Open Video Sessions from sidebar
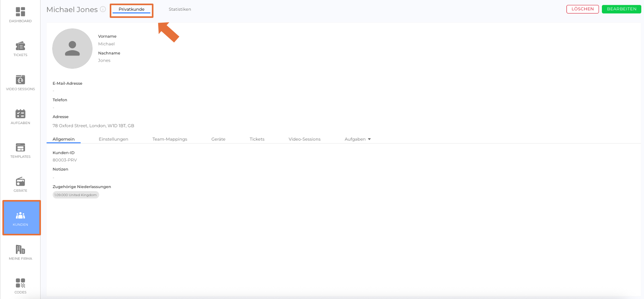Image resolution: width=644 pixels, height=299 pixels. [x=20, y=83]
